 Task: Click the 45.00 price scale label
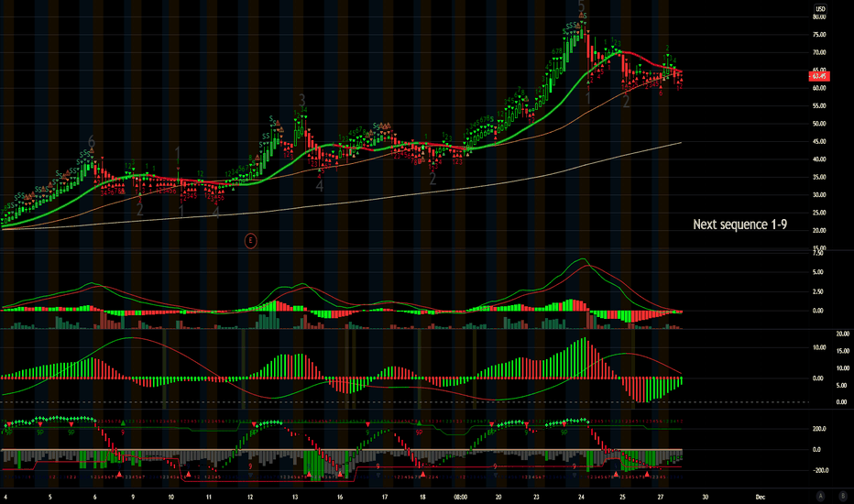tap(819, 141)
